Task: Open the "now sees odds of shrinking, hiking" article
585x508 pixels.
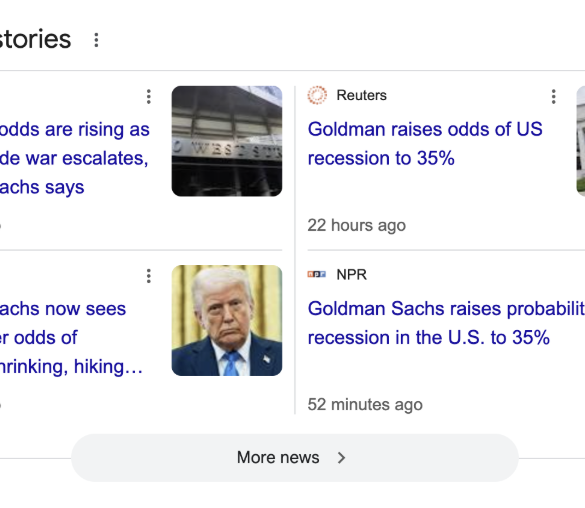Action: pyautogui.click(x=71, y=338)
